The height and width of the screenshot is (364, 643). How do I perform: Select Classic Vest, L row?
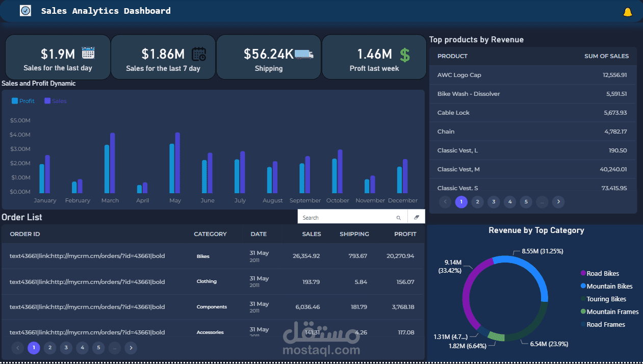(x=533, y=150)
